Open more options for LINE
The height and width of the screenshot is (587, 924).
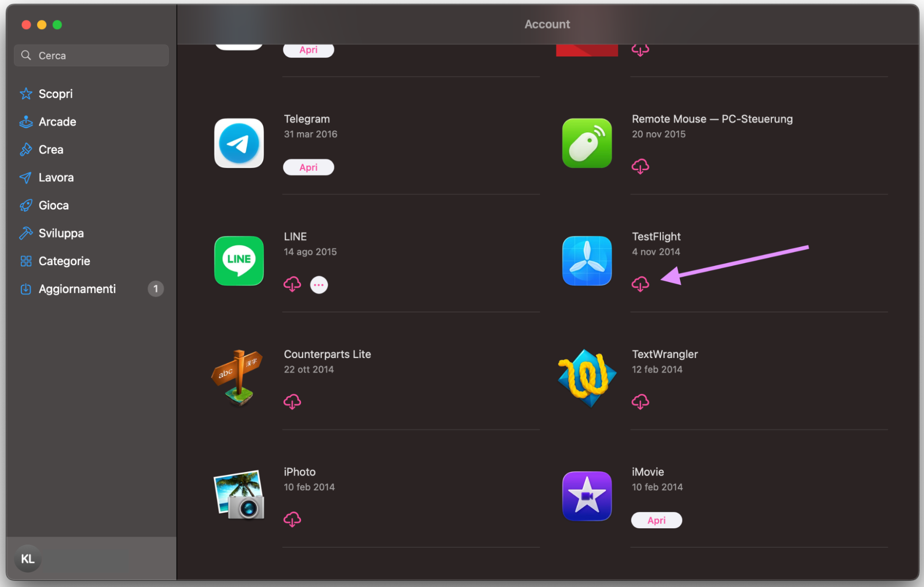(318, 284)
